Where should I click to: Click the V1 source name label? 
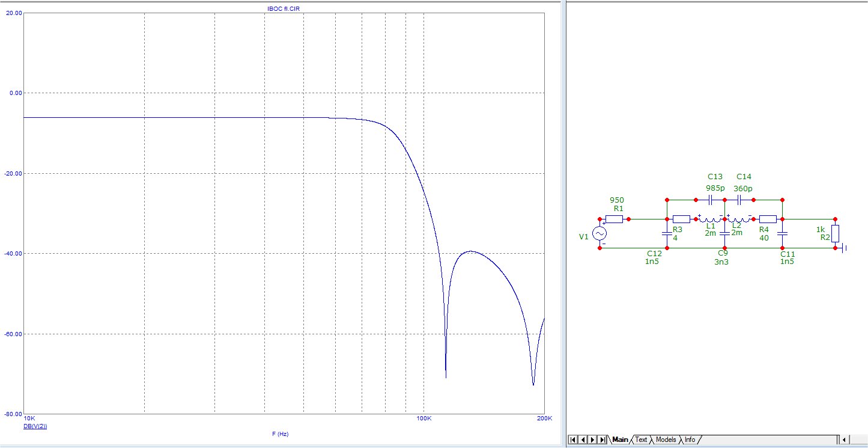[583, 237]
